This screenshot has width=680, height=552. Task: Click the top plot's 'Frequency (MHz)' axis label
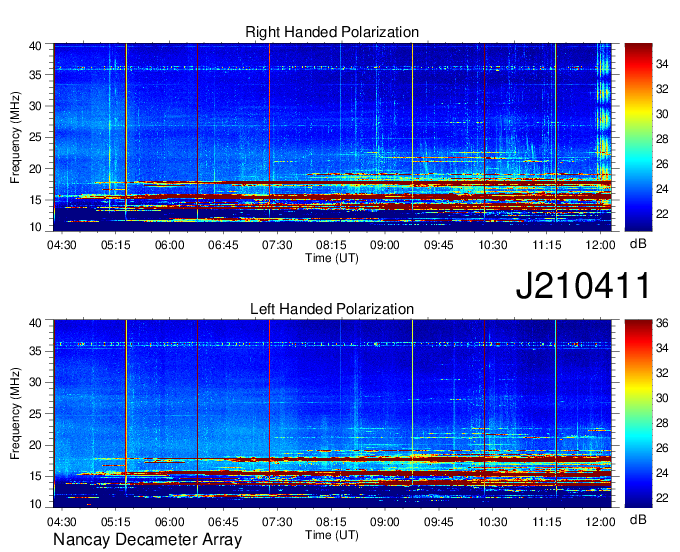tap(15, 137)
